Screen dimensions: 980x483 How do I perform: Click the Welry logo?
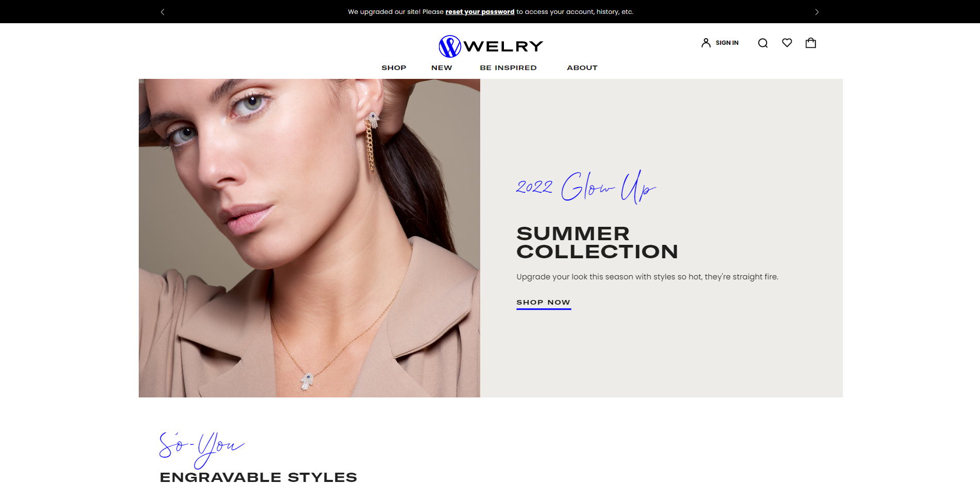(491, 46)
